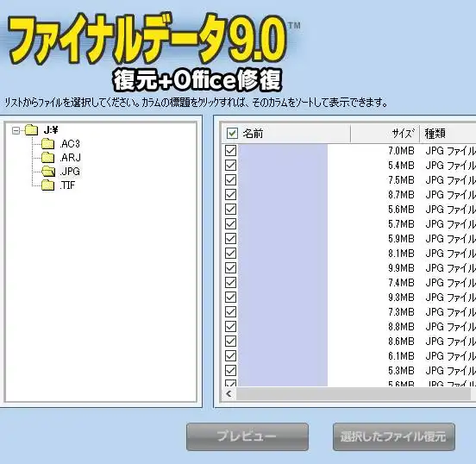Click the プレビュー button
Image resolution: width=476 pixels, height=464 pixels.
click(x=247, y=436)
